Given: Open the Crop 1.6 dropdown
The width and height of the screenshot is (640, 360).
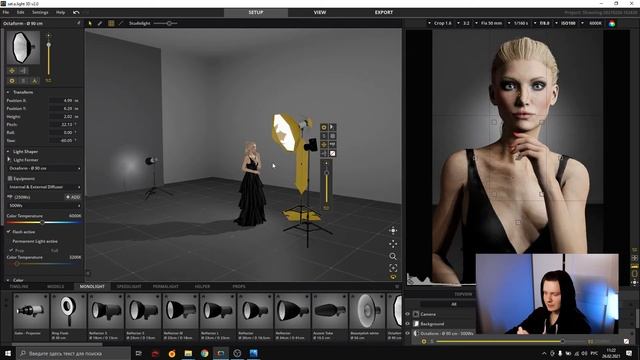Looking at the screenshot, I should (x=440, y=24).
